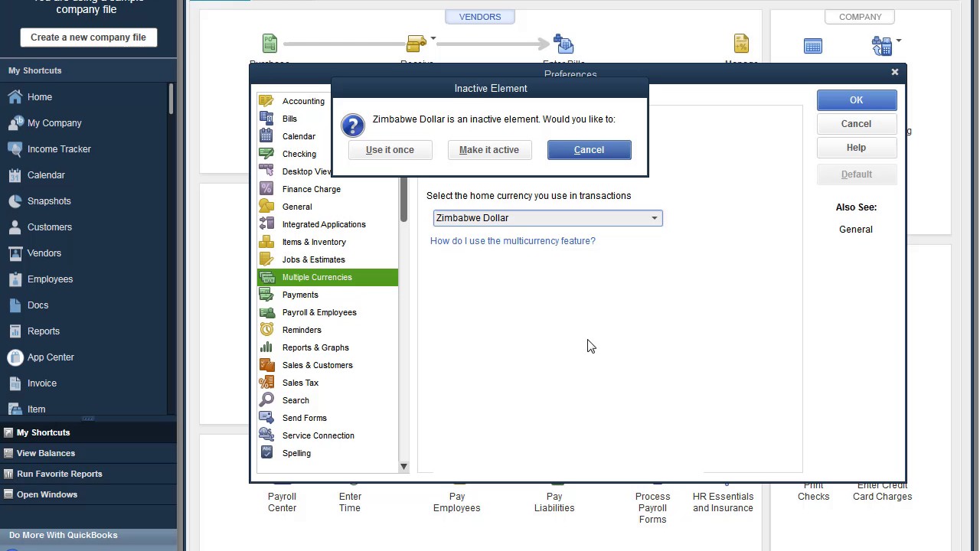The image size is (980, 551).
Task: Choose Make it active
Action: 489,150
